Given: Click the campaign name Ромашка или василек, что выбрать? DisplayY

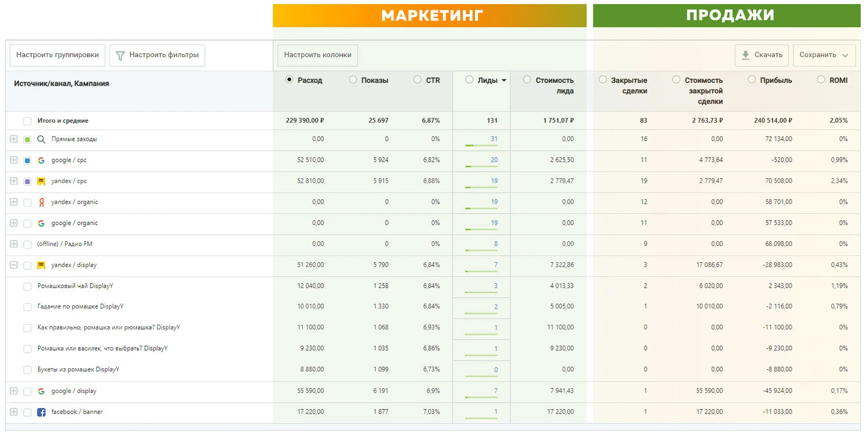Looking at the screenshot, I should 102,349.
